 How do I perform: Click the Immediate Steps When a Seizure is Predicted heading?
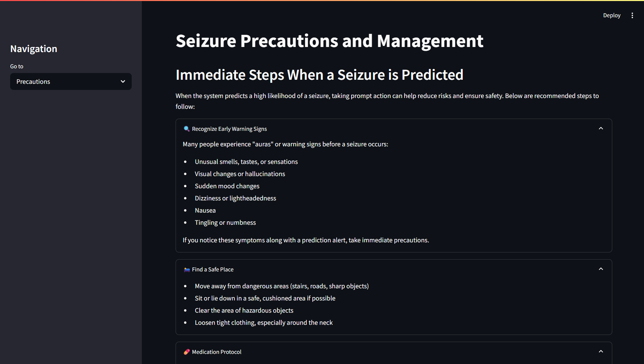coord(319,75)
